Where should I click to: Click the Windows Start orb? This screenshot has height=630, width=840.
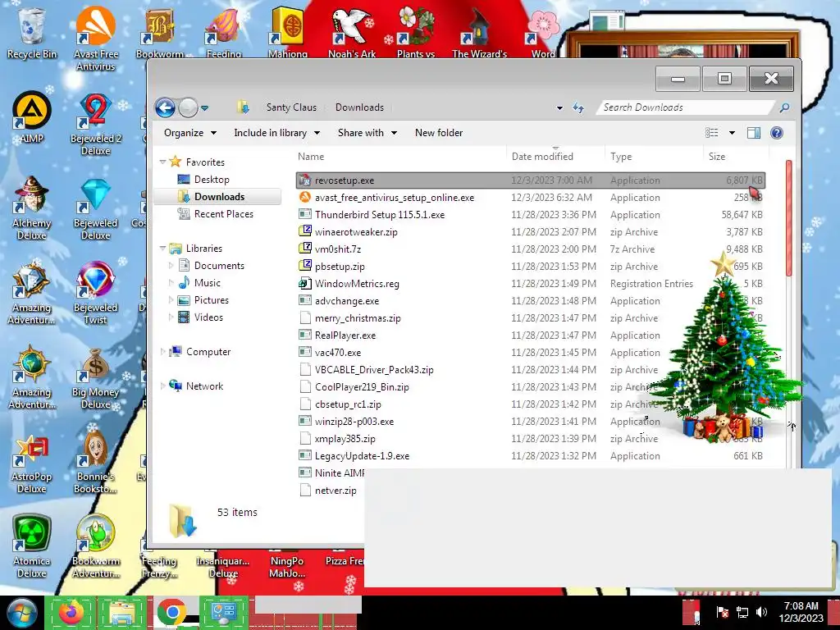click(21, 613)
